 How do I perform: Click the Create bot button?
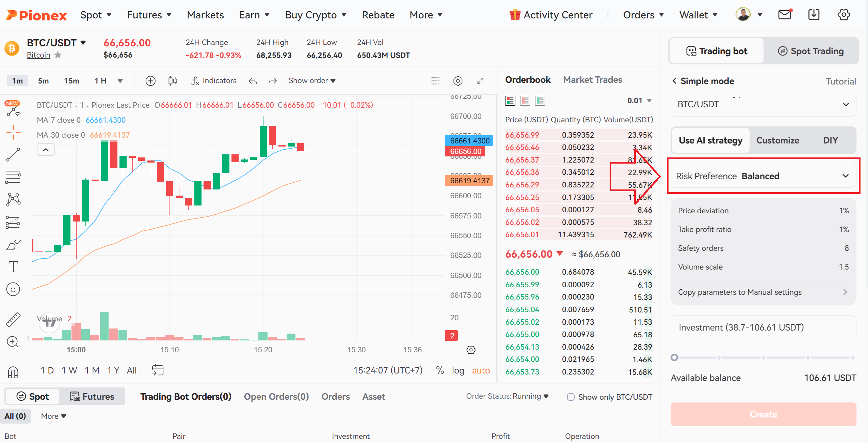pos(763,414)
